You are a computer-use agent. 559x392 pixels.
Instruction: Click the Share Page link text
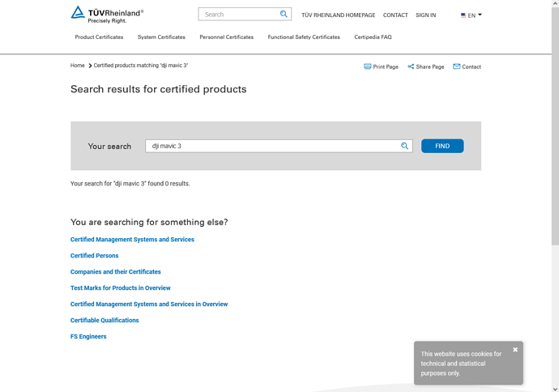click(430, 66)
